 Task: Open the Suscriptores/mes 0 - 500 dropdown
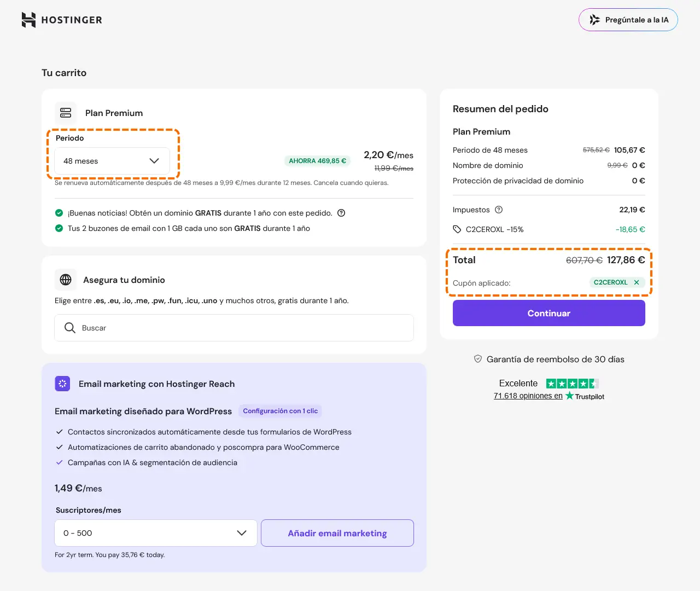coord(156,533)
